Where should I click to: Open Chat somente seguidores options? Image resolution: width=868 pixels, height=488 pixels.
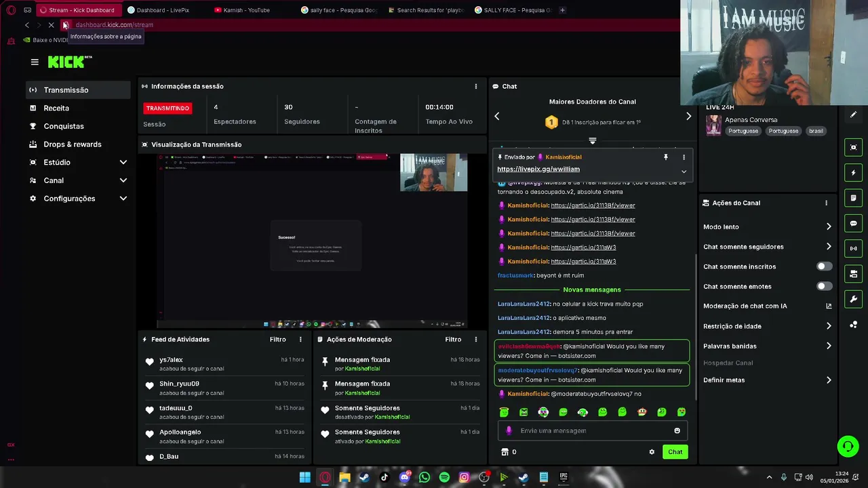tap(767, 247)
